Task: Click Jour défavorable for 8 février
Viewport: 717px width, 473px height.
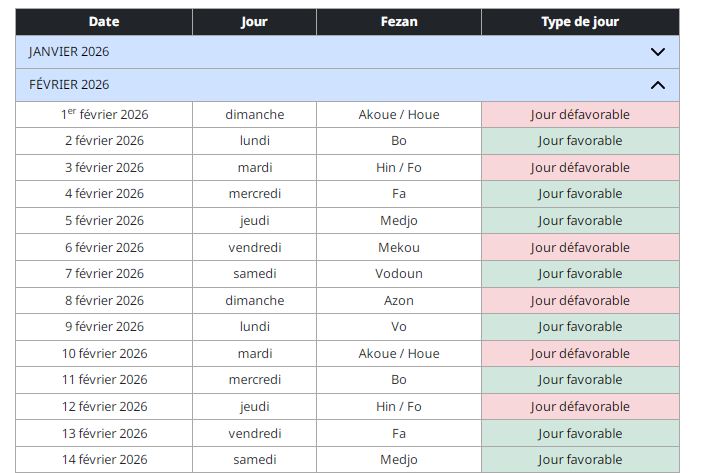Action: (x=580, y=301)
